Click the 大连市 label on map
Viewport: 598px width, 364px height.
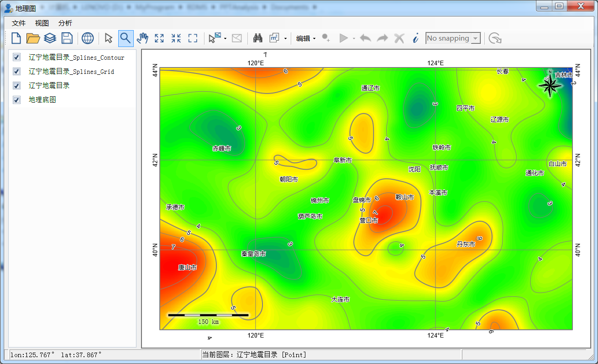point(341,300)
